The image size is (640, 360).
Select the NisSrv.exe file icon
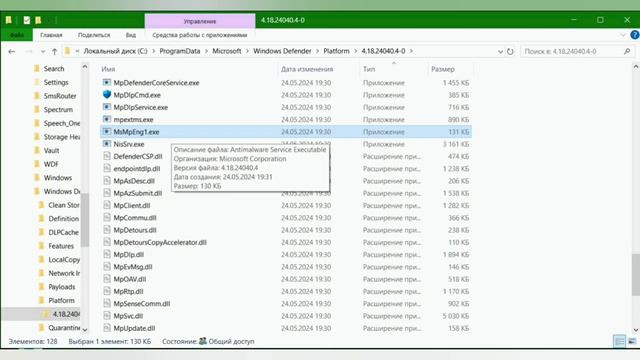tap(107, 144)
